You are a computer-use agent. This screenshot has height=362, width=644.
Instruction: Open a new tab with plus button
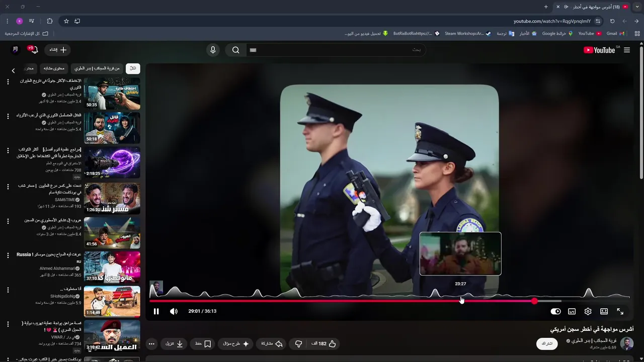(546, 7)
